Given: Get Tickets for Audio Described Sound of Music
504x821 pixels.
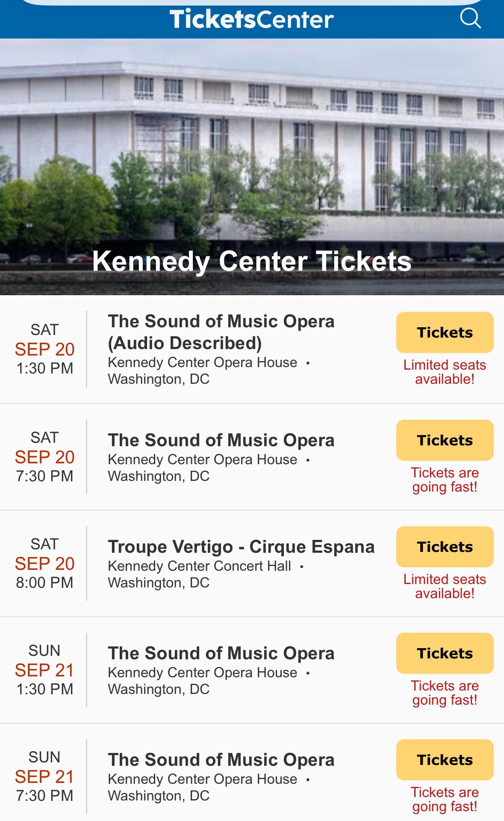Looking at the screenshot, I should pyautogui.click(x=445, y=332).
